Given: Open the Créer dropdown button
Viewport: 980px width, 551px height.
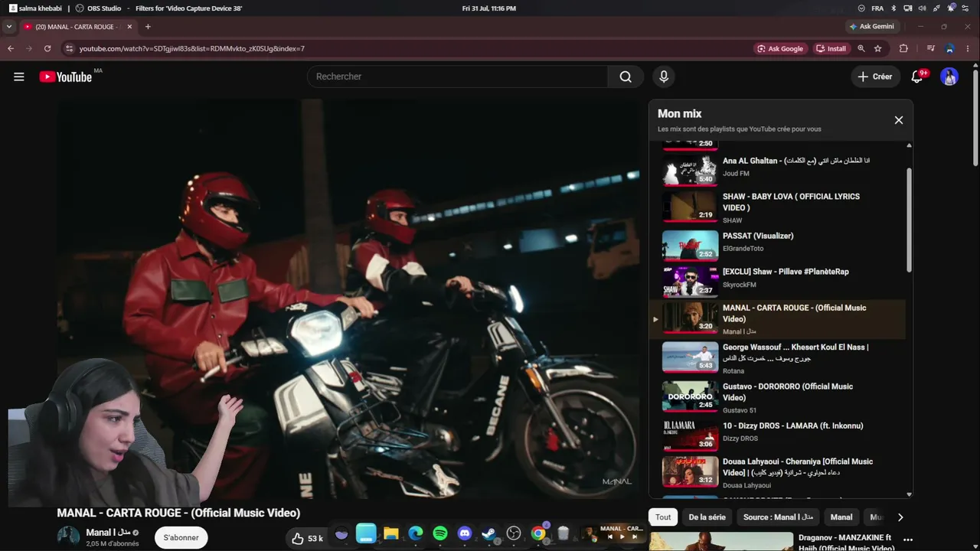Looking at the screenshot, I should 875,77.
